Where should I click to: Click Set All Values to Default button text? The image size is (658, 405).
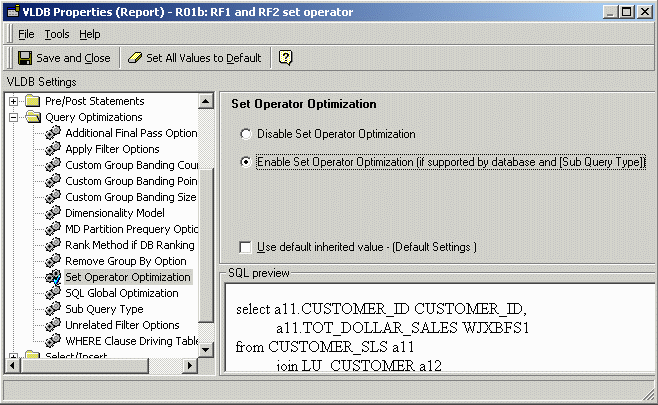pos(204,58)
